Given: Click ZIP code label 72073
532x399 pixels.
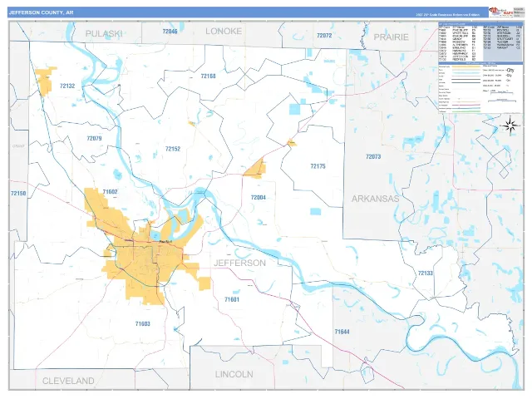Looking at the screenshot, I should click(x=373, y=156).
